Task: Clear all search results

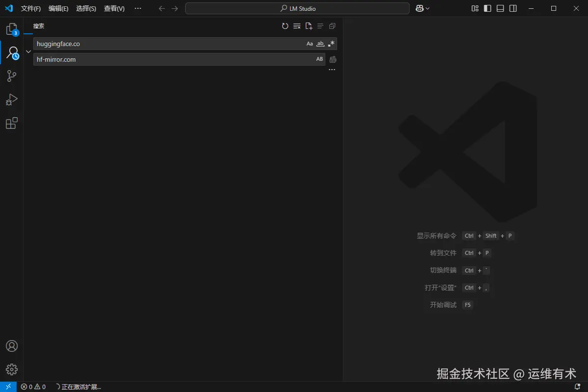Action: tap(296, 26)
